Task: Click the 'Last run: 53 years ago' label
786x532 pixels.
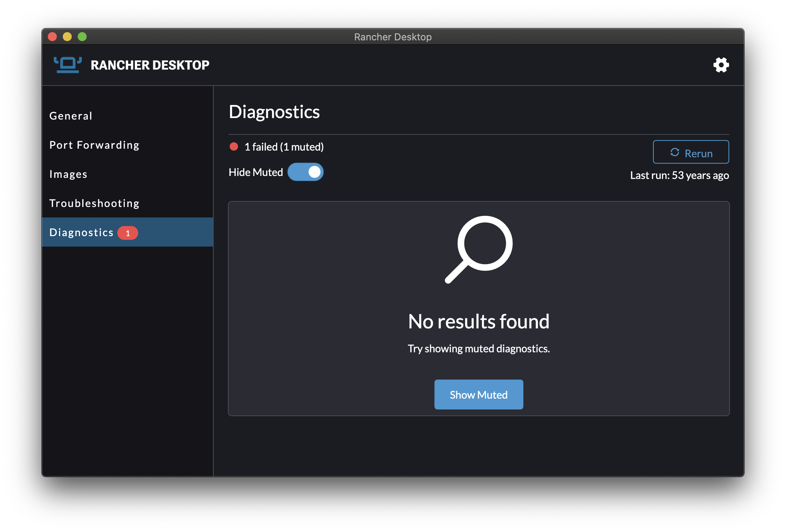Action: tap(679, 175)
